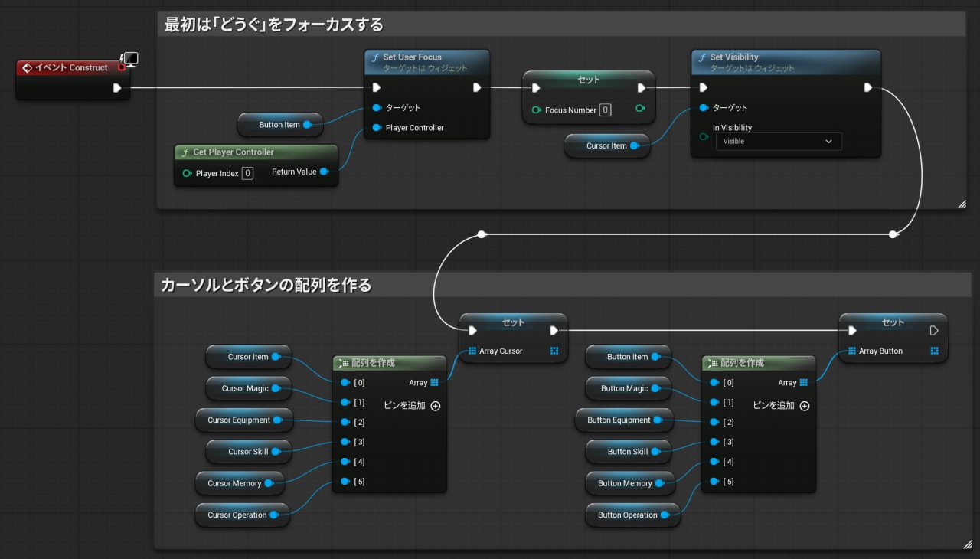Click the array output pin of Array Button setter
Viewport: 980px width, 559px height.
point(934,351)
